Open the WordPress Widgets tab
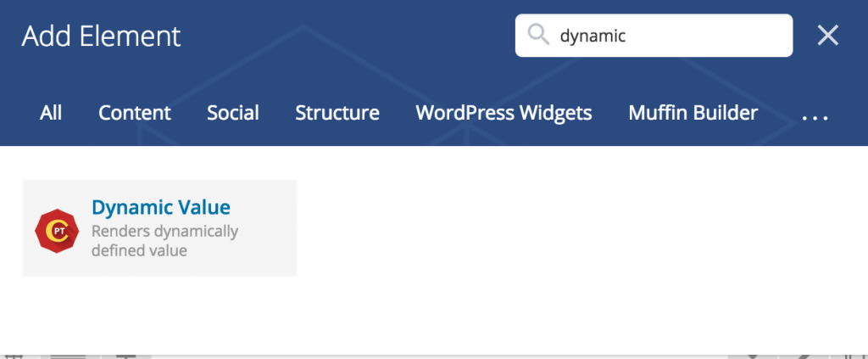 (x=504, y=113)
